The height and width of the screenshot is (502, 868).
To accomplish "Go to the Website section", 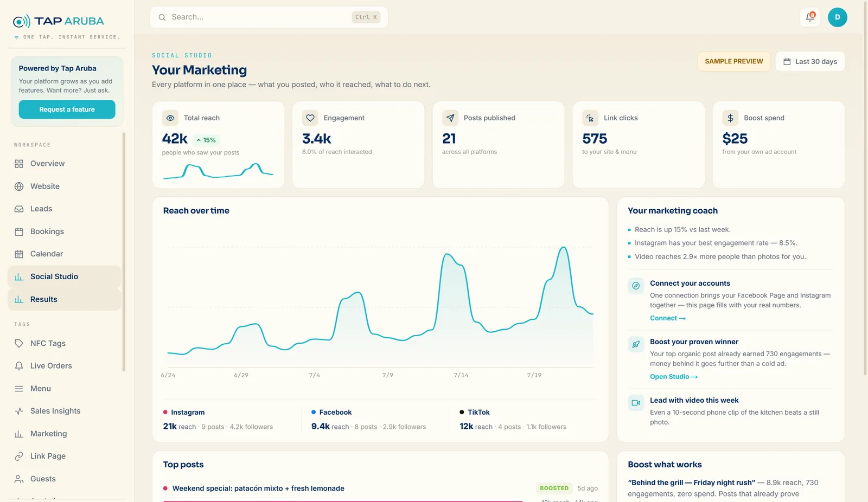I will pyautogui.click(x=65, y=186).
